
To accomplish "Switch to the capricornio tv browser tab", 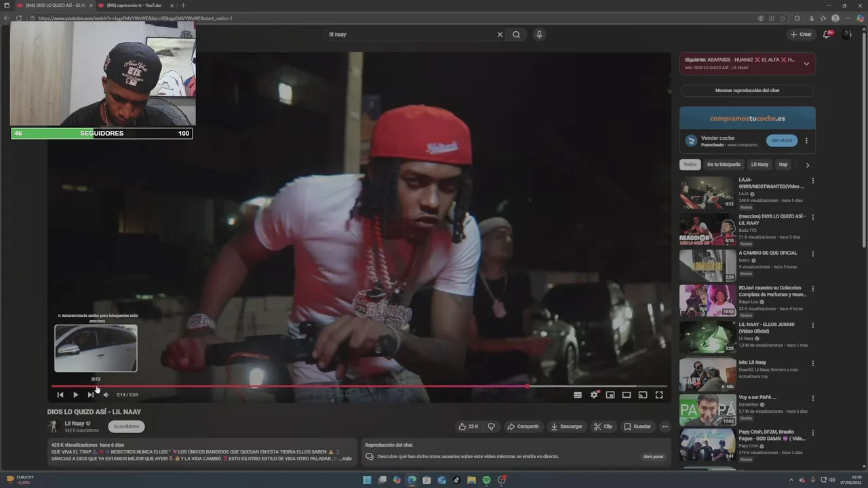I will tap(134, 5).
